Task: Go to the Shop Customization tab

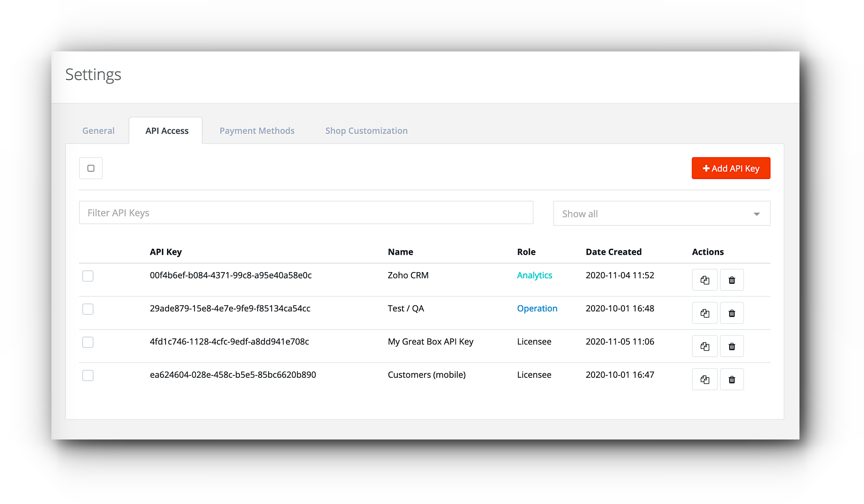Action: (x=367, y=131)
